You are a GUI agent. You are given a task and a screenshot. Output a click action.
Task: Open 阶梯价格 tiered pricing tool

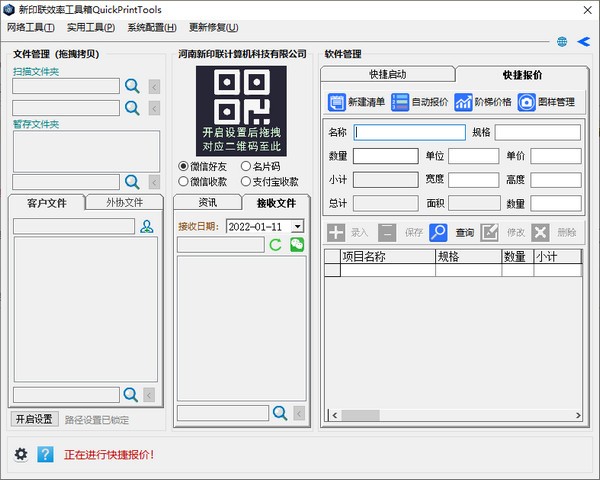pyautogui.click(x=463, y=102)
